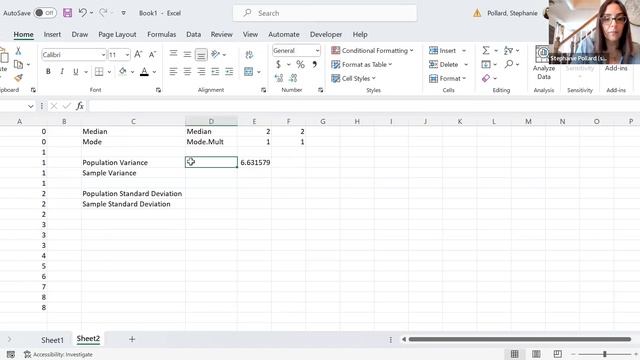640x360 pixels.
Task: Select column D header
Action: click(211, 121)
